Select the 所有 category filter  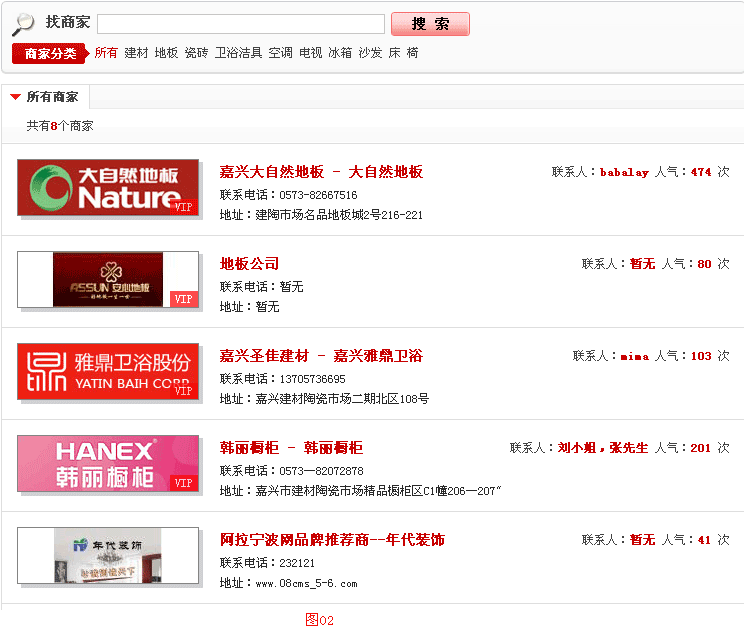[106, 53]
